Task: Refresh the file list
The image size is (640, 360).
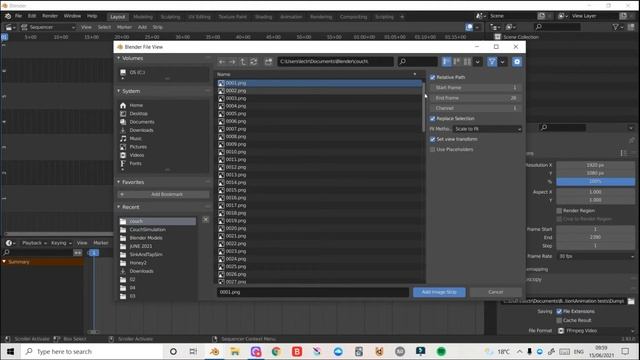Action: pos(253,62)
